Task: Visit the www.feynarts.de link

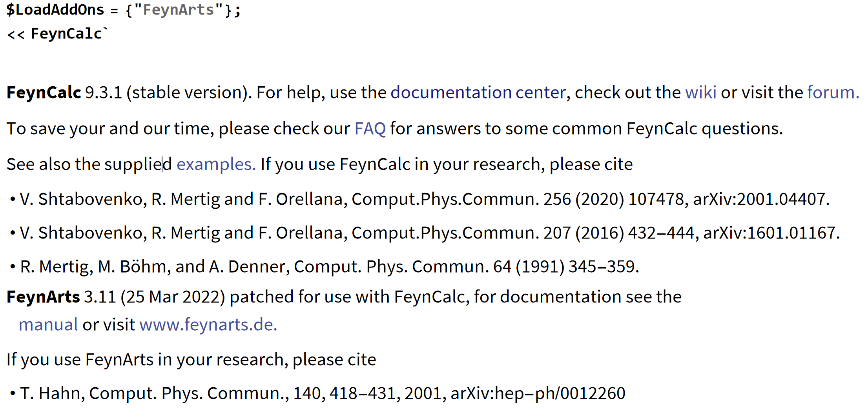Action: point(208,325)
